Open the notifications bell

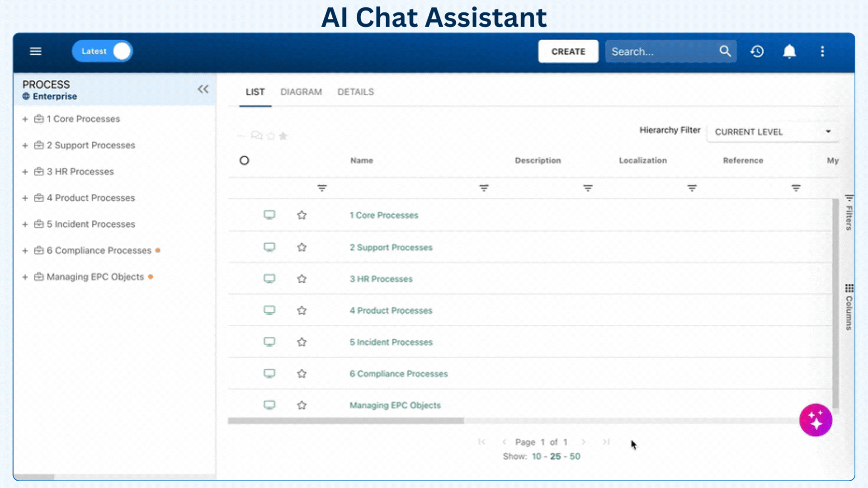click(x=789, y=52)
